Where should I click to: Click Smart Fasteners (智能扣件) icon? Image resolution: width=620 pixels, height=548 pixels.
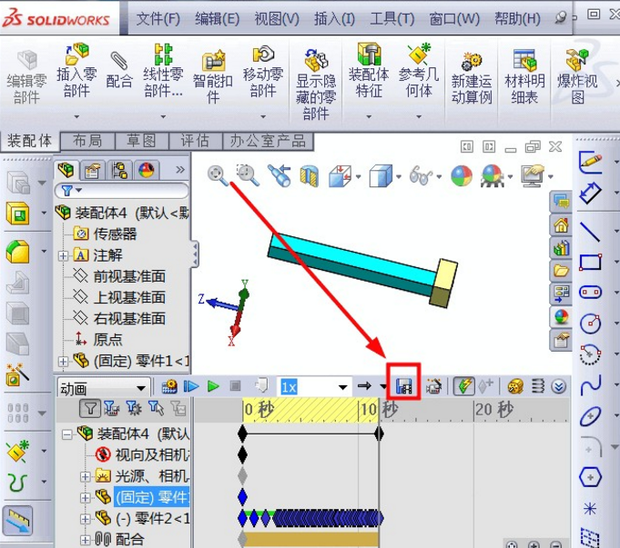pos(213,77)
